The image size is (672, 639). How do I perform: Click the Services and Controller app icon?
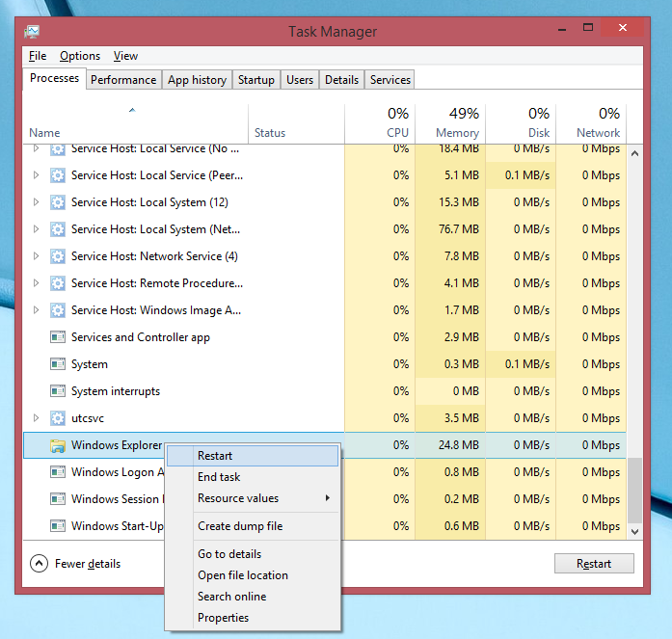coord(58,337)
